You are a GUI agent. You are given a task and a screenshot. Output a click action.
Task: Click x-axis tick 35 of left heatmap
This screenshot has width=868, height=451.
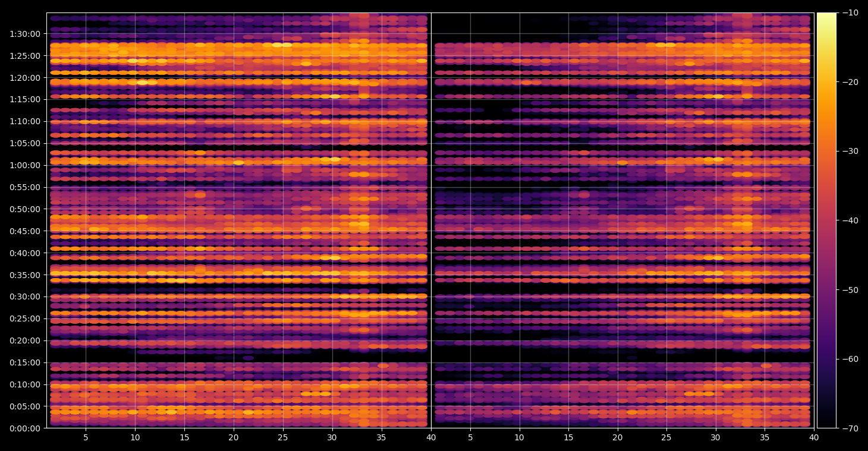(381, 438)
